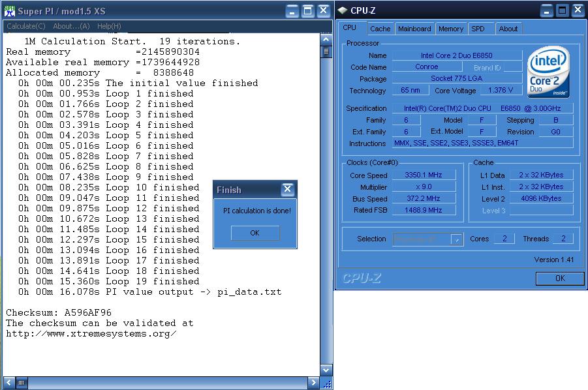The width and height of the screenshot is (588, 390).
Task: Click the Threads count value
Action: click(x=563, y=239)
